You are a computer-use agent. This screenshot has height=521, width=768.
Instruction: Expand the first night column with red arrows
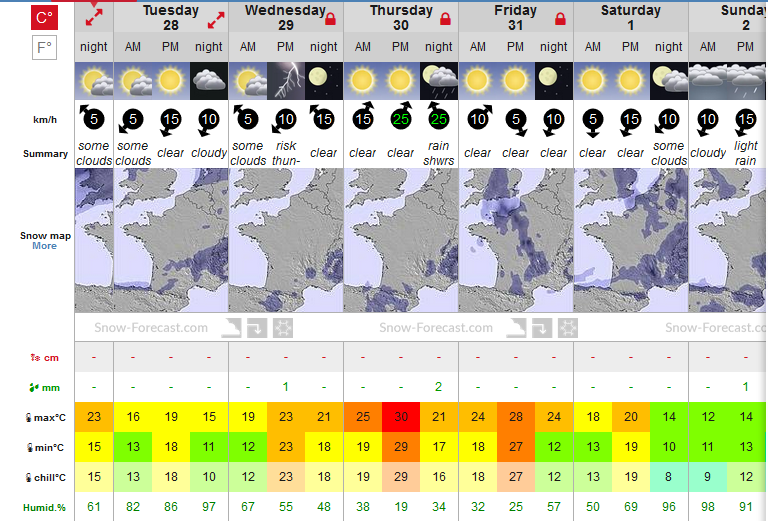94,17
